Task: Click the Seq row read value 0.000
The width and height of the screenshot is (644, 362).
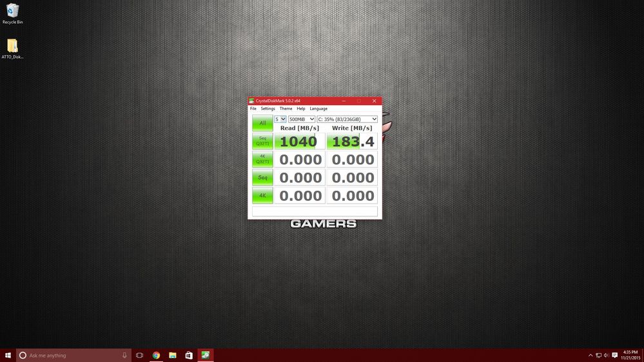Action: pyautogui.click(x=299, y=177)
